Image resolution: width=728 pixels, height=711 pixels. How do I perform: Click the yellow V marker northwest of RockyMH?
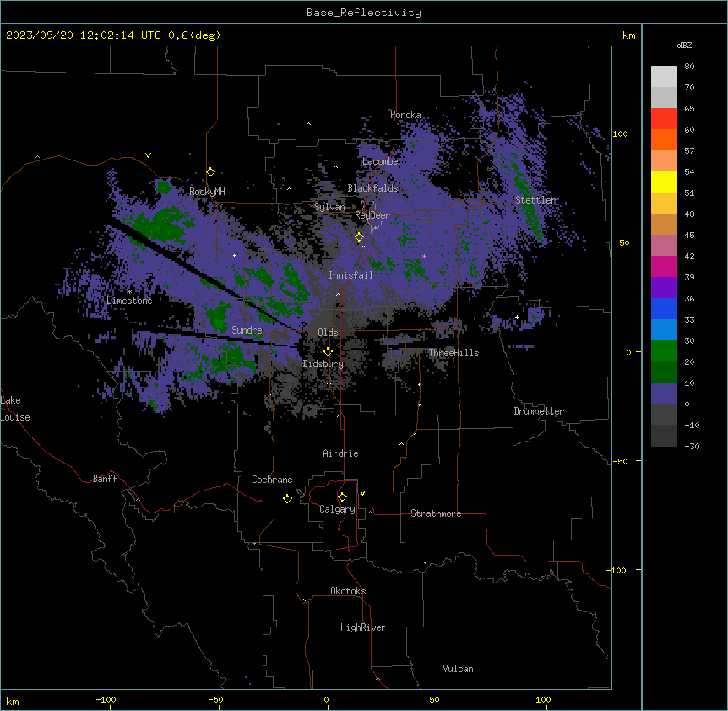pyautogui.click(x=148, y=155)
